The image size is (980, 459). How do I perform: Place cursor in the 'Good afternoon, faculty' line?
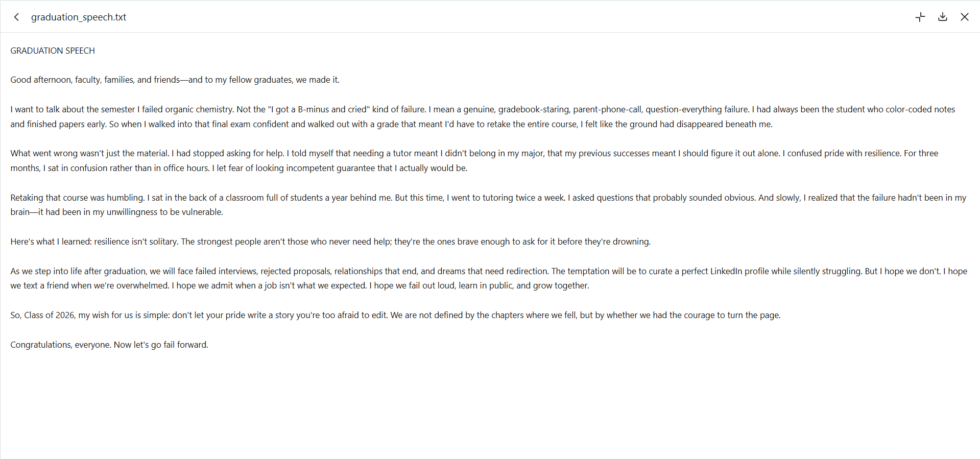[175, 80]
